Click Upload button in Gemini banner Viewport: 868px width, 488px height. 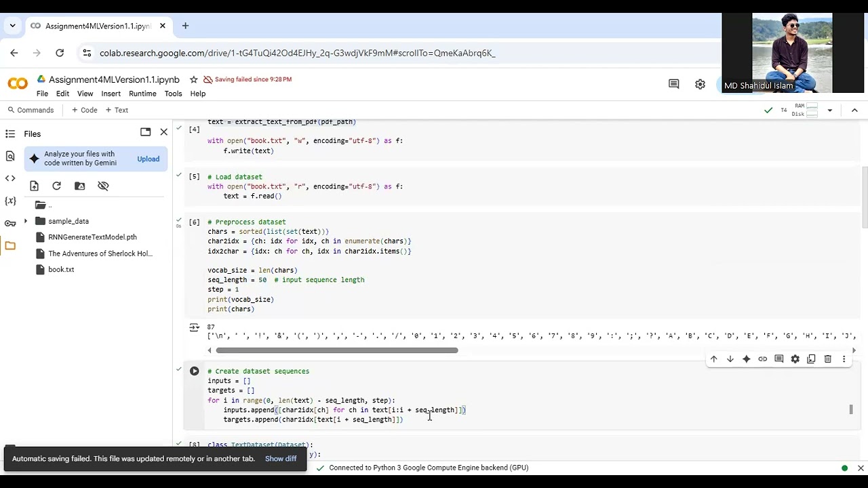pos(149,159)
